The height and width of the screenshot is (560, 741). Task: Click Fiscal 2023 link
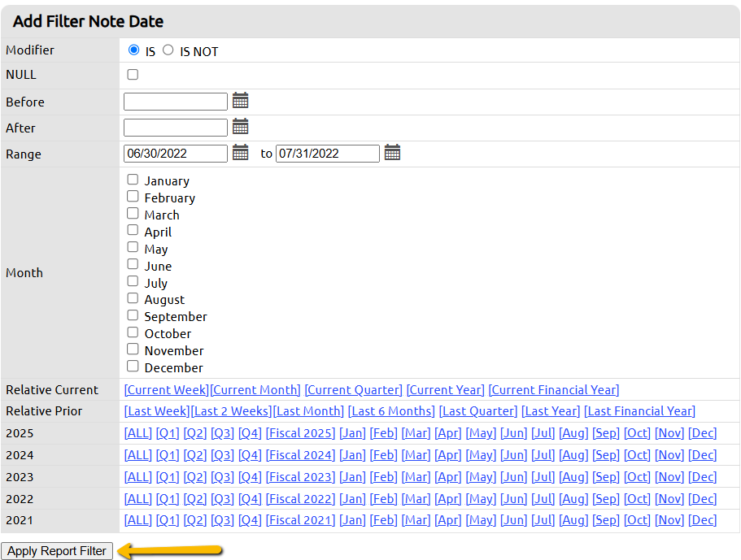click(x=301, y=477)
